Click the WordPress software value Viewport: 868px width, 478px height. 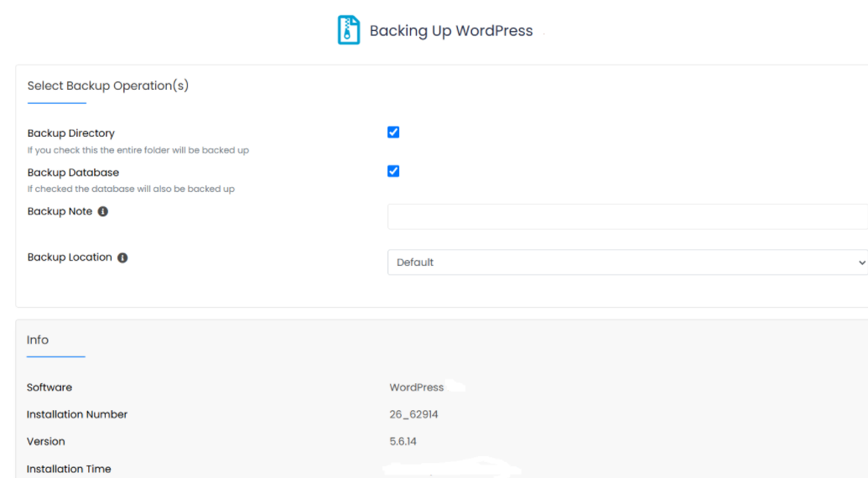click(x=416, y=387)
